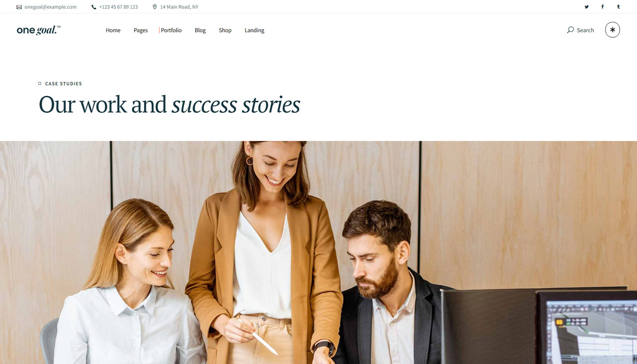
Task: Click the Search text label
Action: tap(585, 30)
